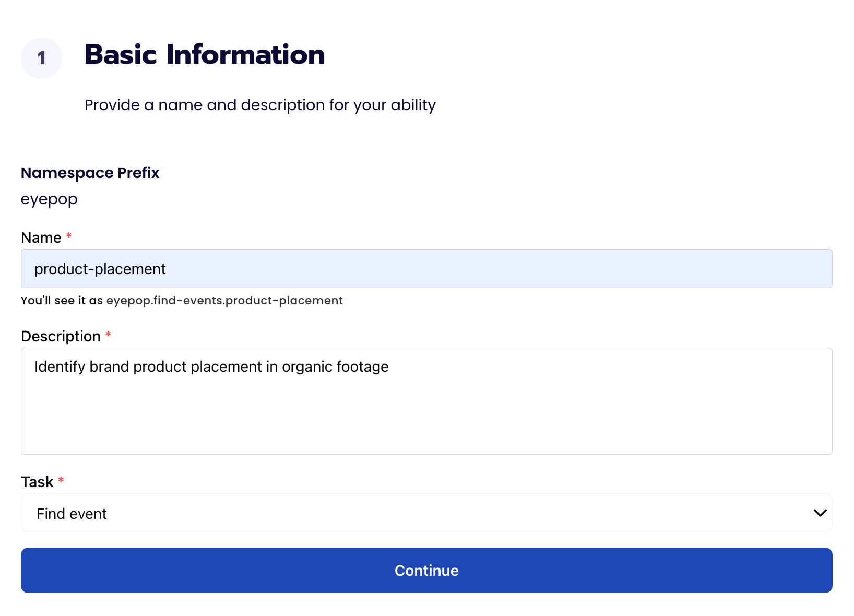Click the product-placement text in Name
This screenshot has width=854, height=616.
[x=100, y=269]
